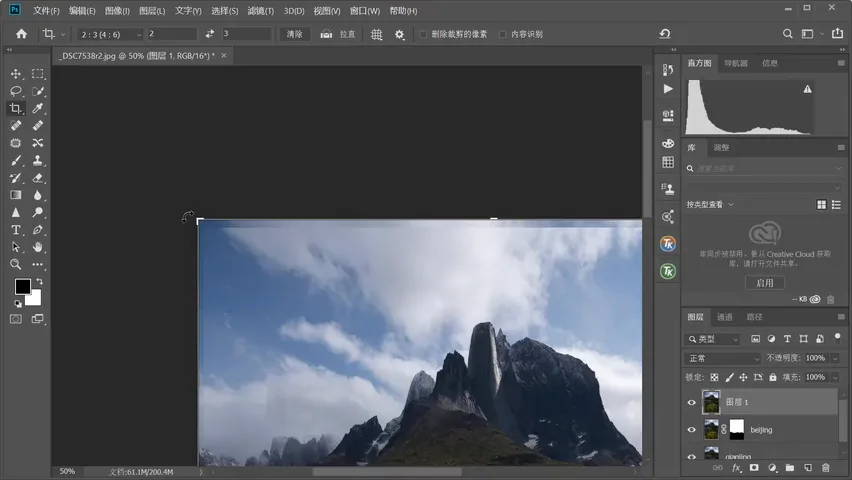Add a layer mask
852x480 pixels.
click(x=754, y=467)
